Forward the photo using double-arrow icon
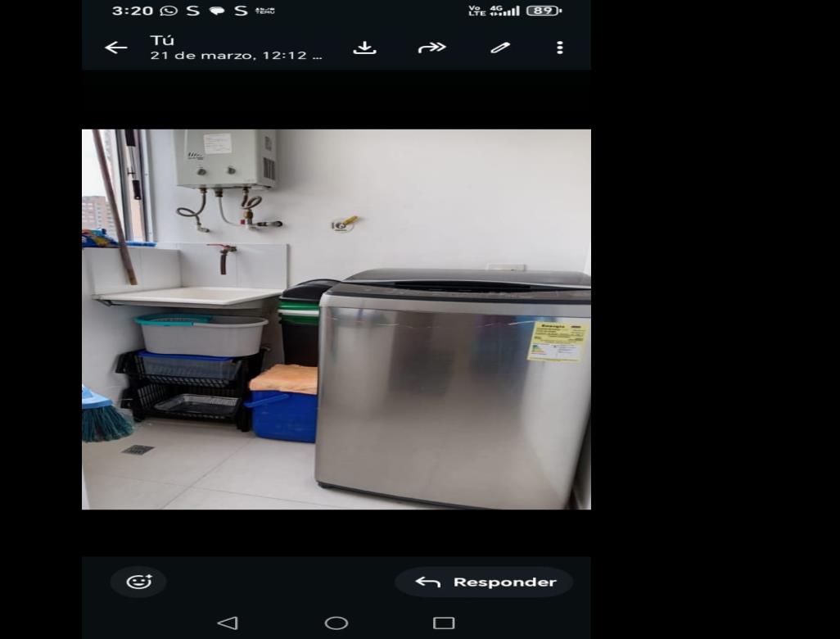The image size is (840, 639). point(431,48)
